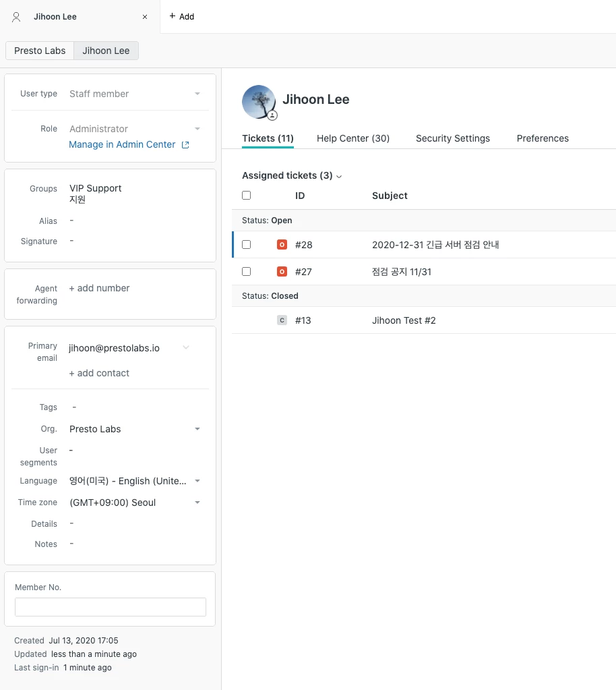The height and width of the screenshot is (690, 616).
Task: Open the Language dropdown
Action: pyautogui.click(x=135, y=481)
